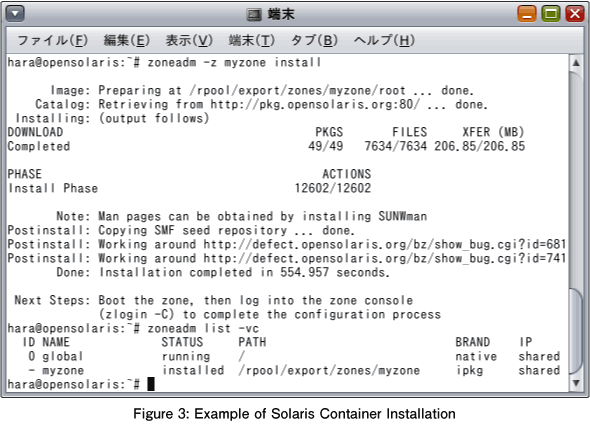Open the 表示(V) menu
Viewport: 590px width, 425px height.
point(189,40)
